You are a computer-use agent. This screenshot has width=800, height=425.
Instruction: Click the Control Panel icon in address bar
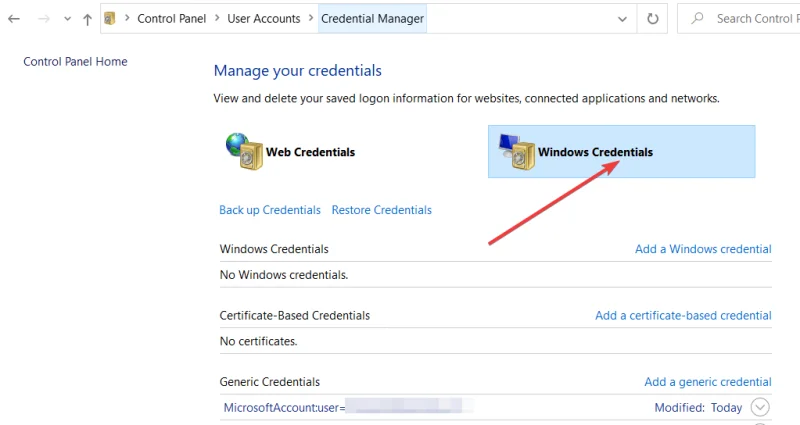coord(111,19)
